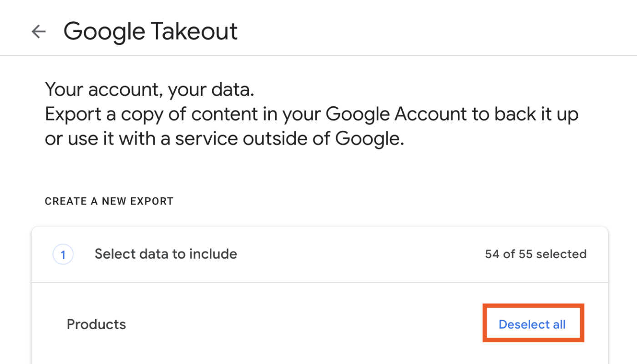Click the word data in the intro heading
The width and height of the screenshot is (637, 364).
tap(233, 90)
